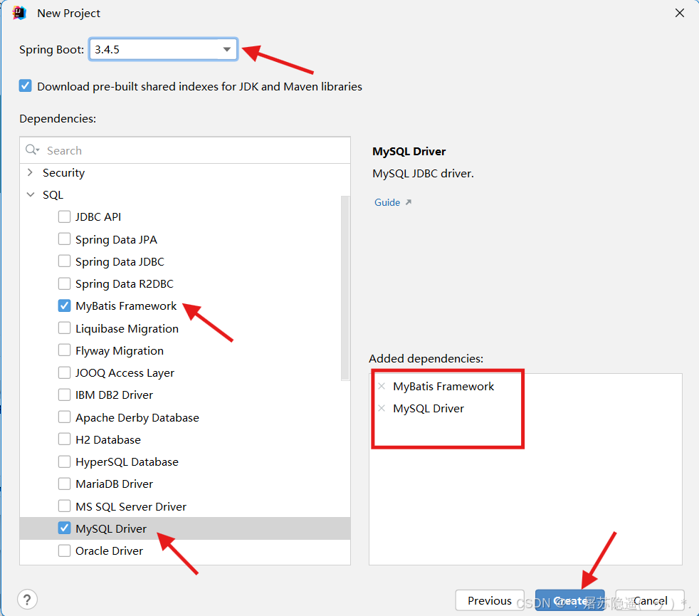Select MyBatis Framework in added dependencies list
This screenshot has height=616, width=699.
pos(443,386)
